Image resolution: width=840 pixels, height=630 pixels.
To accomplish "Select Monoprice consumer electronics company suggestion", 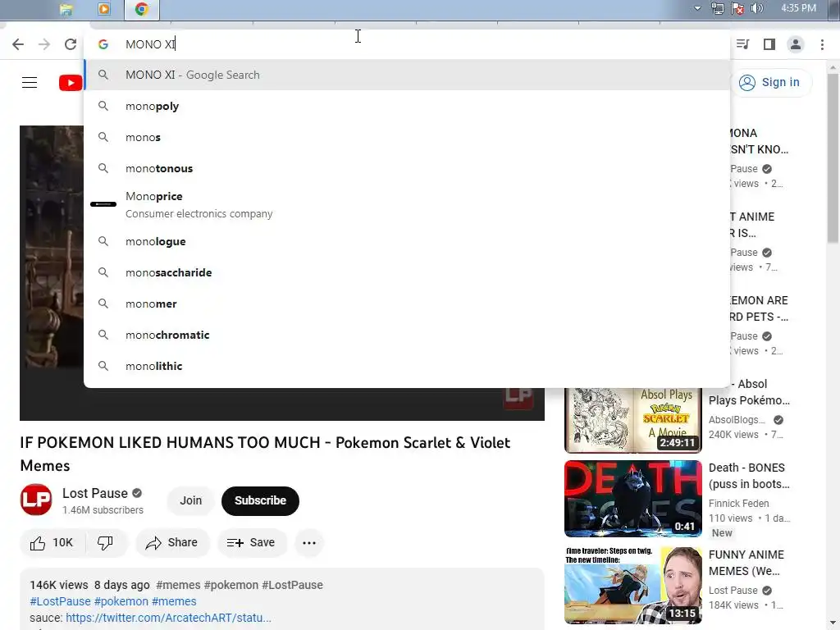I will 407,204.
